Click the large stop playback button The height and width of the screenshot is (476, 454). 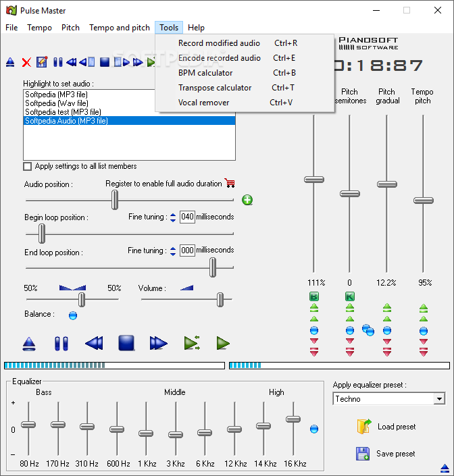pyautogui.click(x=126, y=343)
